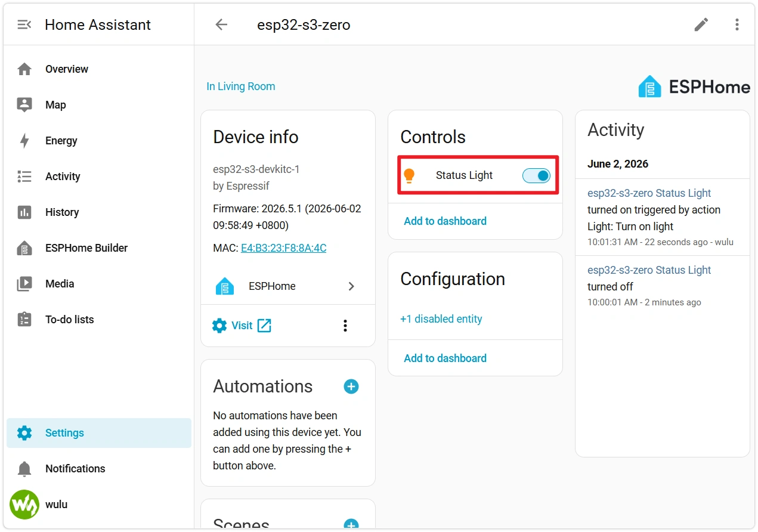
Task: Open the turned off Status Light activity link
Action: (x=649, y=270)
